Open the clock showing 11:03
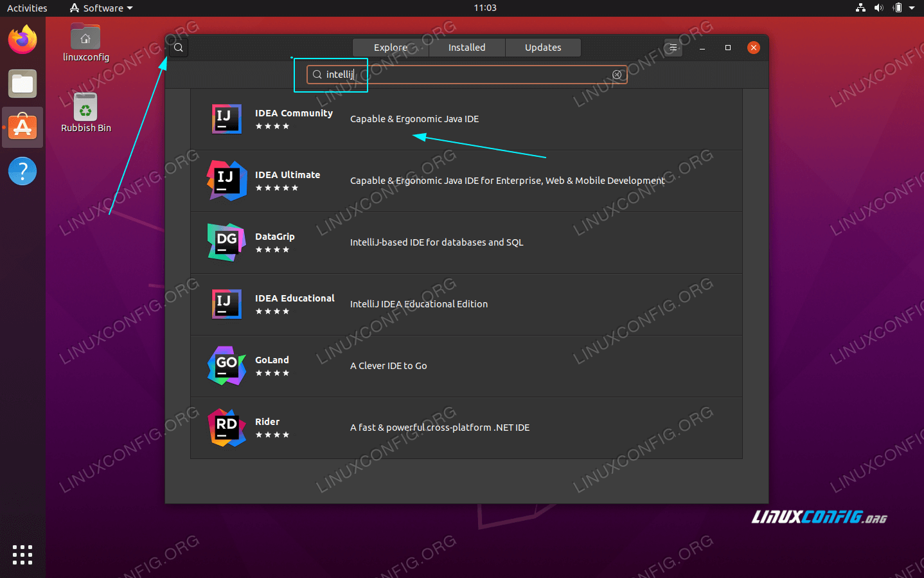Image resolution: width=924 pixels, height=578 pixels. (x=485, y=8)
